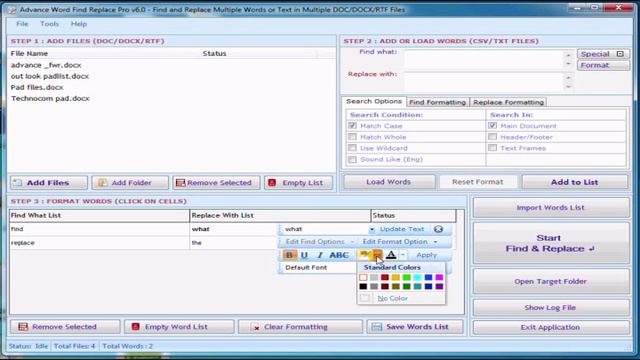Viewport: 640px width, 360px height.
Task: Enable the Sound Like (Eng) checkbox
Action: [x=353, y=159]
